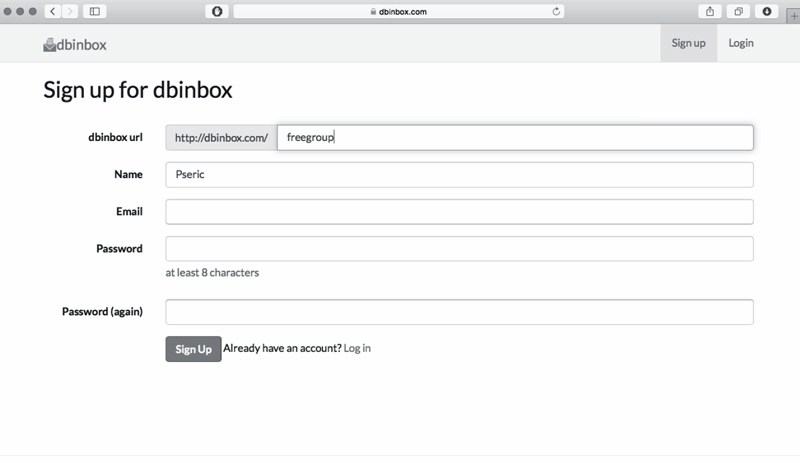Go back with Safari's back arrow
Screen dimensions: 800x463
(x=53, y=11)
